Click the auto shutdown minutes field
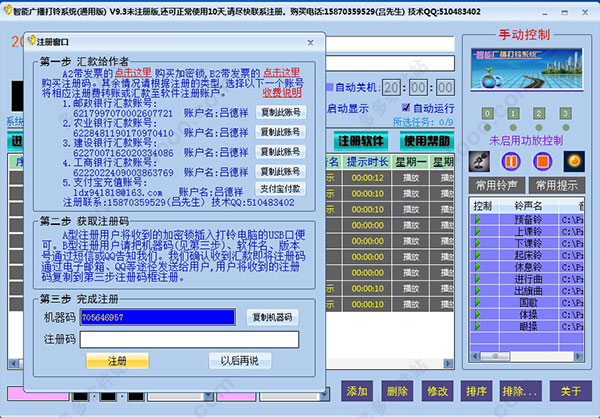The width and height of the screenshot is (600, 418). (418, 88)
